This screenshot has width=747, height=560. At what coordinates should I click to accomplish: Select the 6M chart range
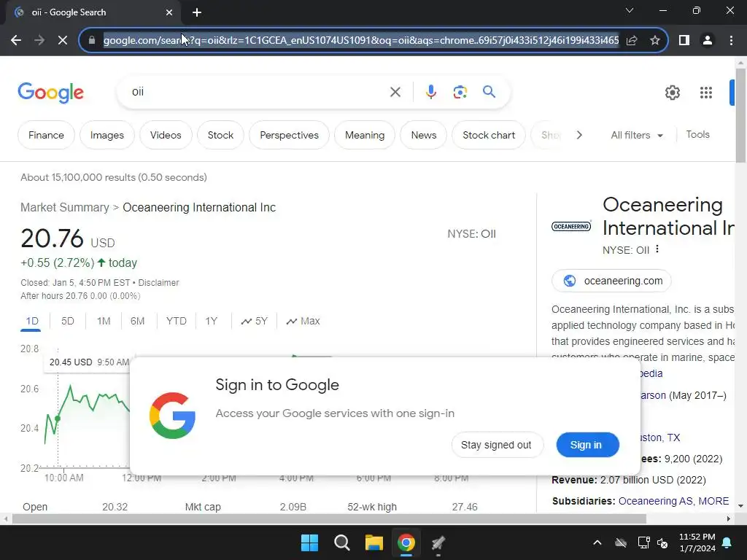[138, 321]
